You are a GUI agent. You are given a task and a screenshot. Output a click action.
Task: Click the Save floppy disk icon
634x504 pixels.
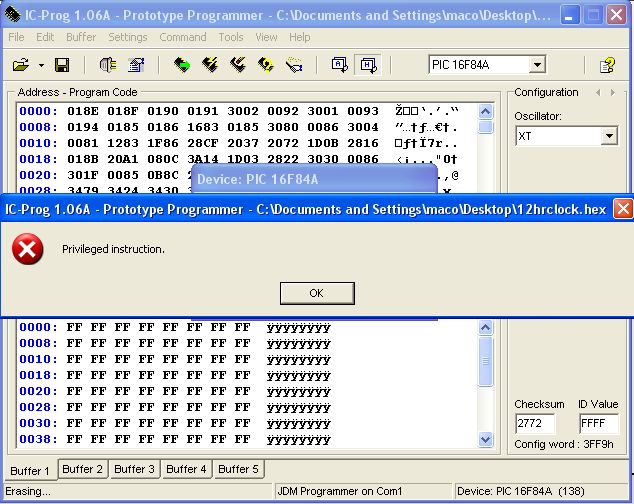[x=62, y=65]
